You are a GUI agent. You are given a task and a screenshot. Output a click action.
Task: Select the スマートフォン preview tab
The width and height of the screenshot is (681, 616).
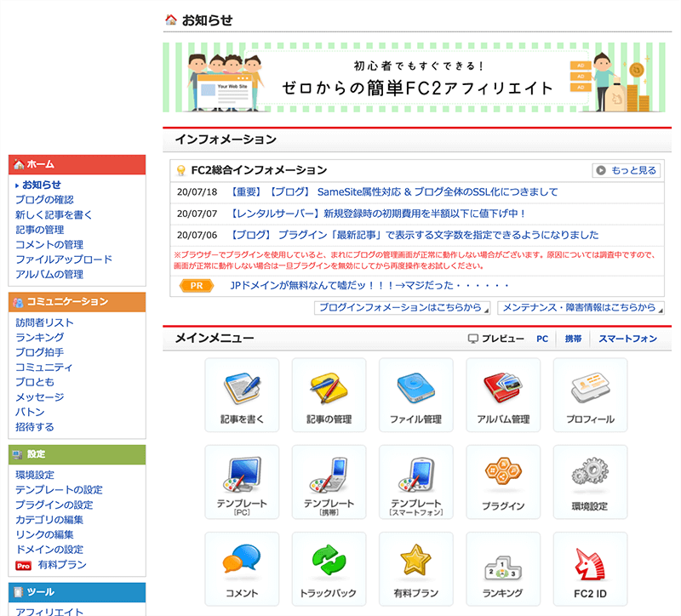click(x=627, y=339)
